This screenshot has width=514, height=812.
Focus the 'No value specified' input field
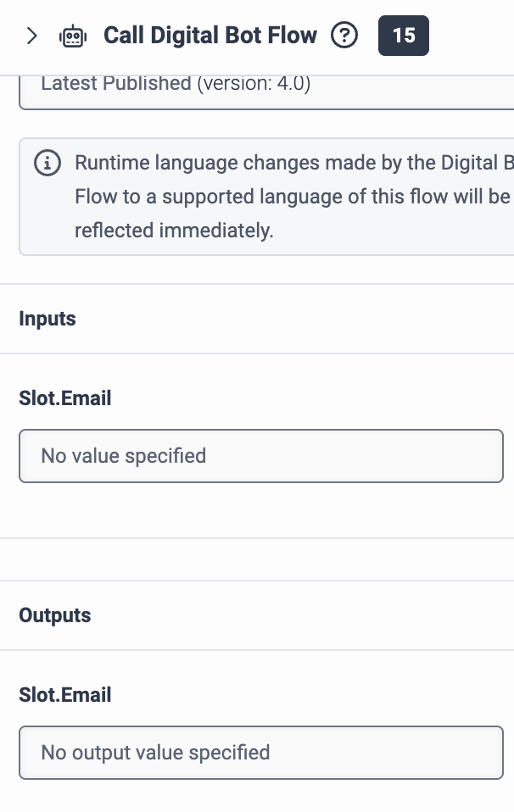click(x=261, y=456)
